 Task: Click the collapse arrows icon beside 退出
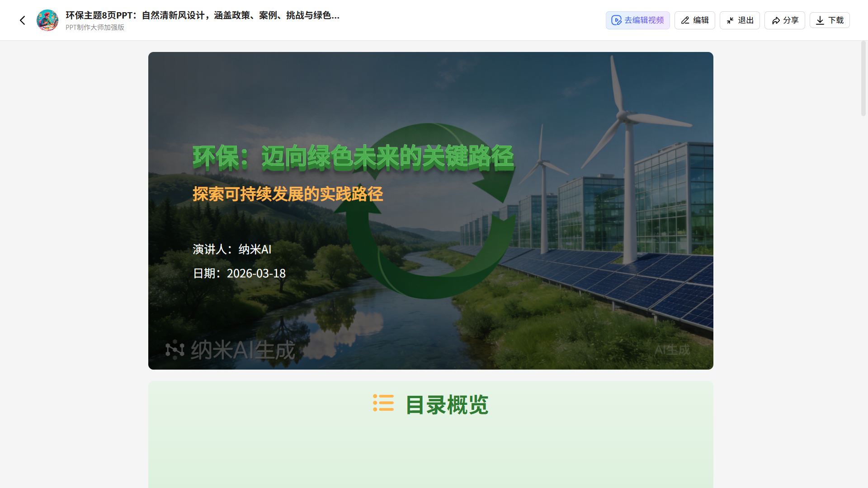click(x=730, y=20)
